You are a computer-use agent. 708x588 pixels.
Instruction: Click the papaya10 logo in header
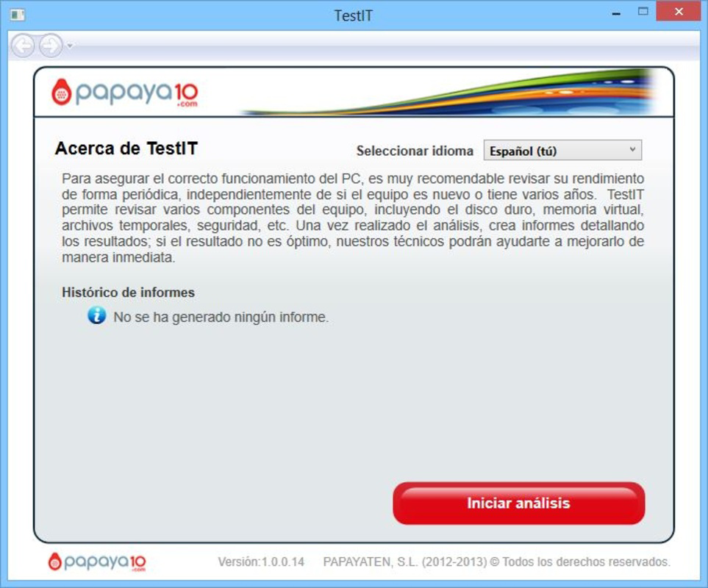coord(125,93)
